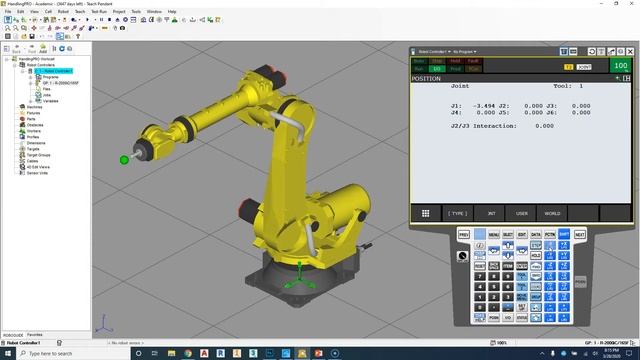640x360 pixels.
Task: Toggle the highlighted tree view icon in bottom toolbar
Action: (x=60, y=36)
